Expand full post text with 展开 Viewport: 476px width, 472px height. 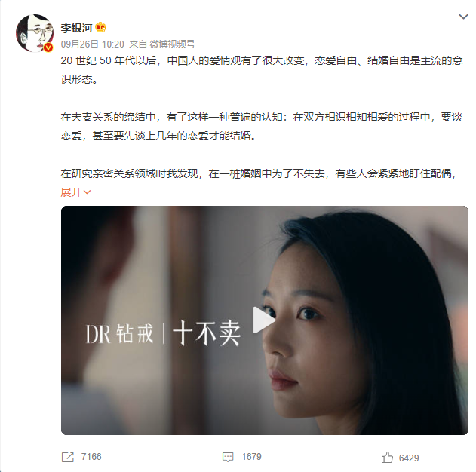[72, 192]
